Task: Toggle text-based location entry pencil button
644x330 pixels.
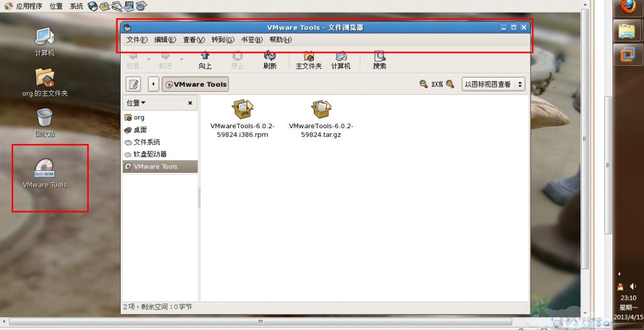Action: 133,84
